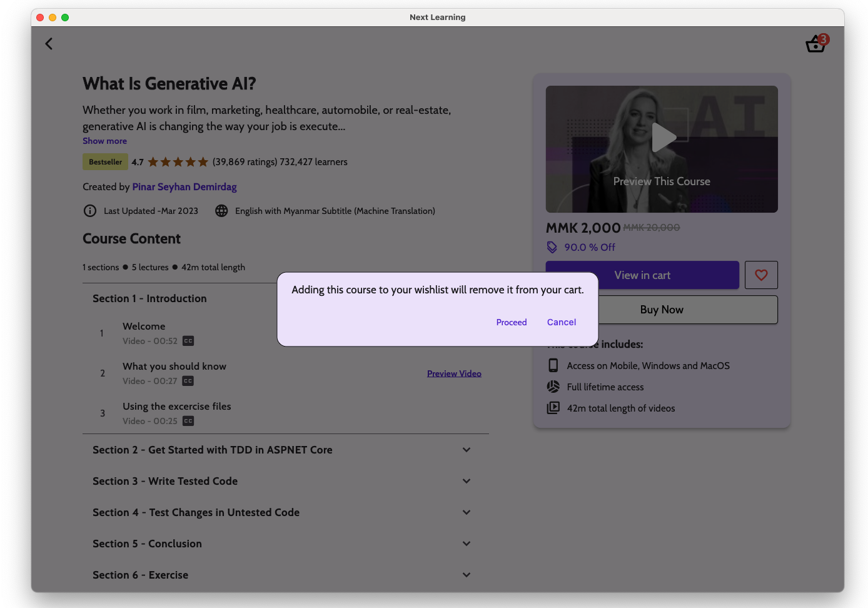Click the CC icon under Welcome lecture

pyautogui.click(x=188, y=341)
